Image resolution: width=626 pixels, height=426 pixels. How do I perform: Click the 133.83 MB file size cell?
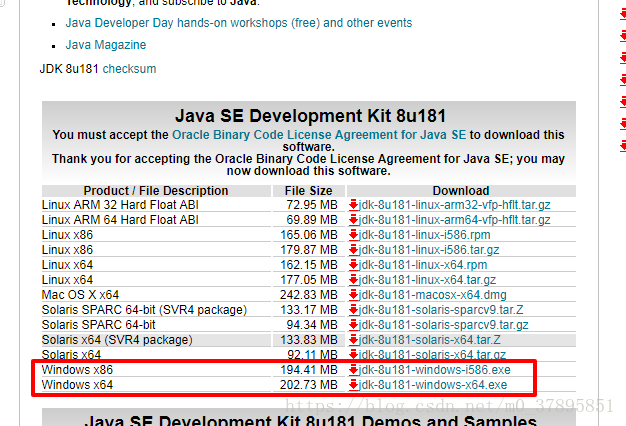[x=309, y=340]
